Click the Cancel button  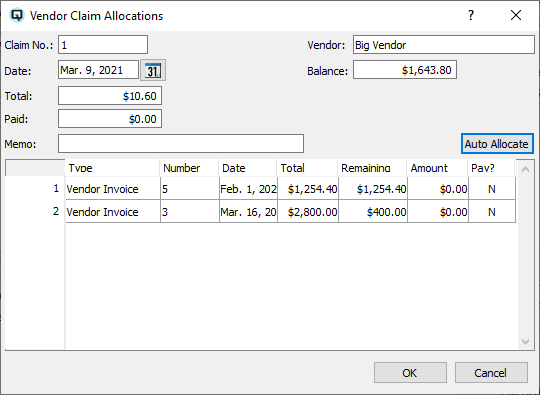pyautogui.click(x=491, y=373)
